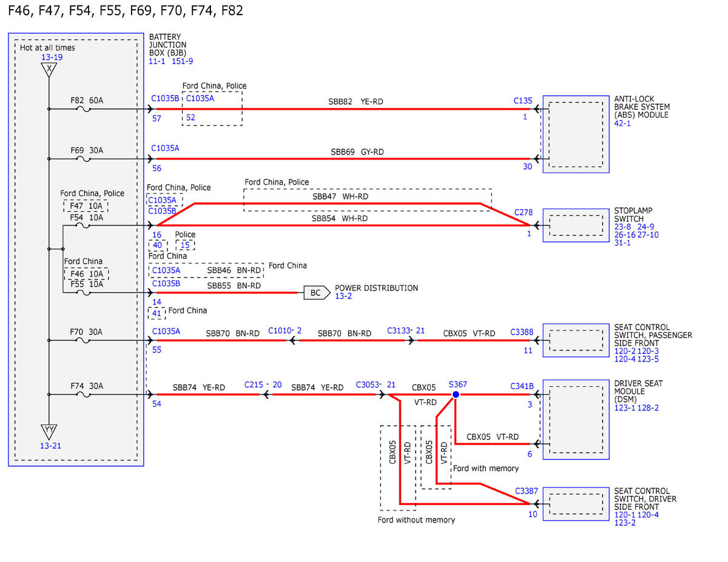Open the 120-3 passenger seat switch link
This screenshot has width=728, height=562.
coord(649,351)
